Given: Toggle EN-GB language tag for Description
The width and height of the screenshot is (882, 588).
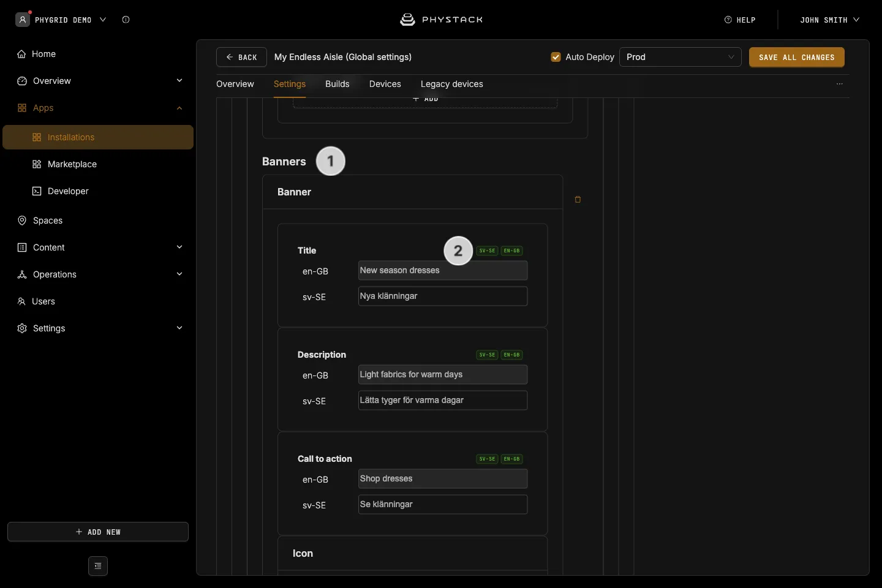Looking at the screenshot, I should (512, 355).
